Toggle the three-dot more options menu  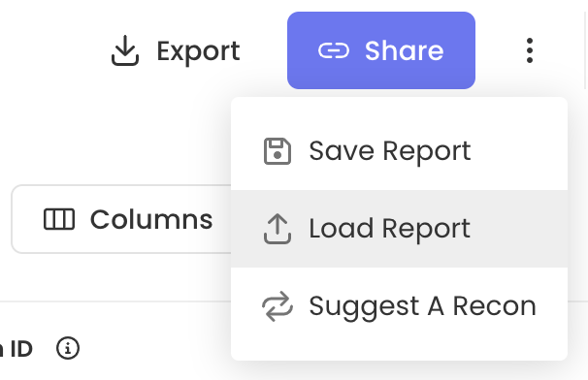coord(530,50)
